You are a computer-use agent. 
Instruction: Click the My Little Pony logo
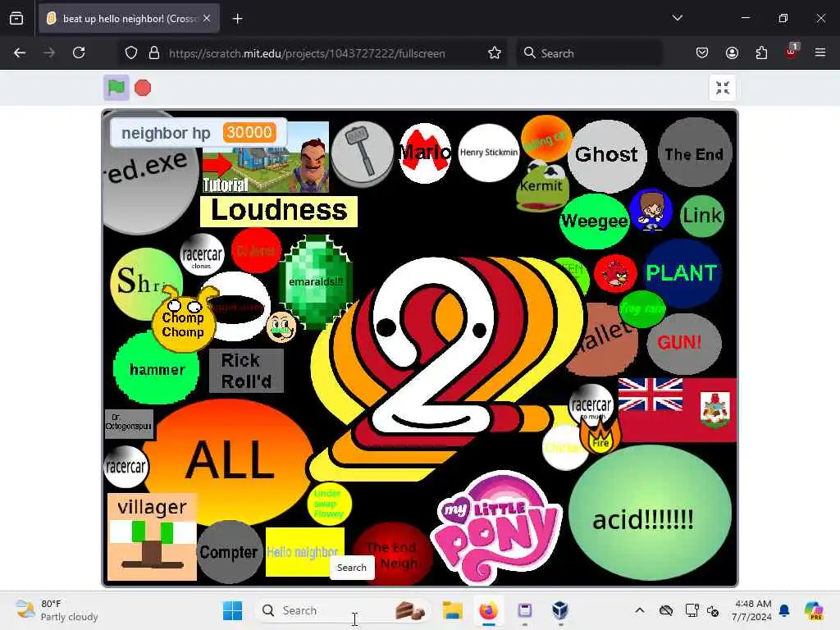[496, 527]
